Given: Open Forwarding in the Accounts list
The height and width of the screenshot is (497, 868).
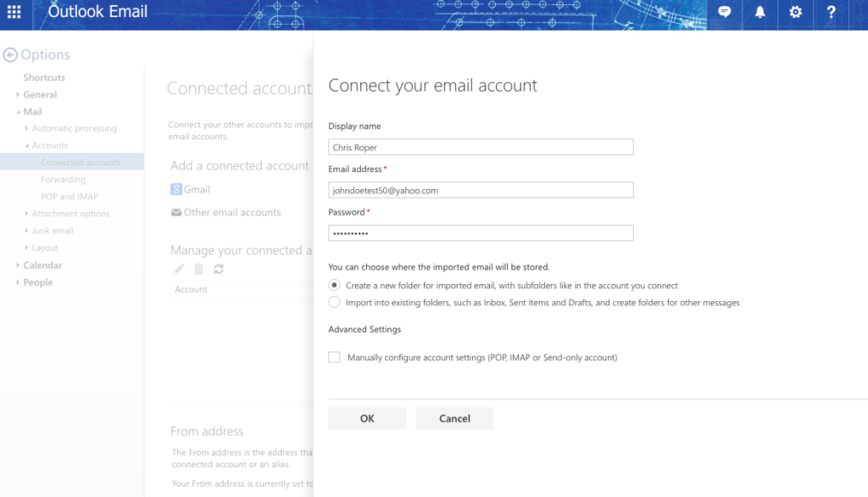Looking at the screenshot, I should pyautogui.click(x=63, y=180).
